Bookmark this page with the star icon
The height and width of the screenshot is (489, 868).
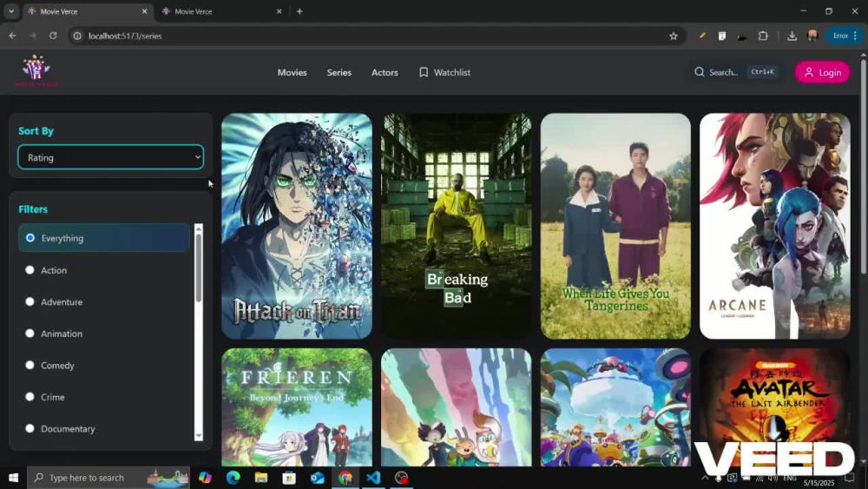pos(674,36)
